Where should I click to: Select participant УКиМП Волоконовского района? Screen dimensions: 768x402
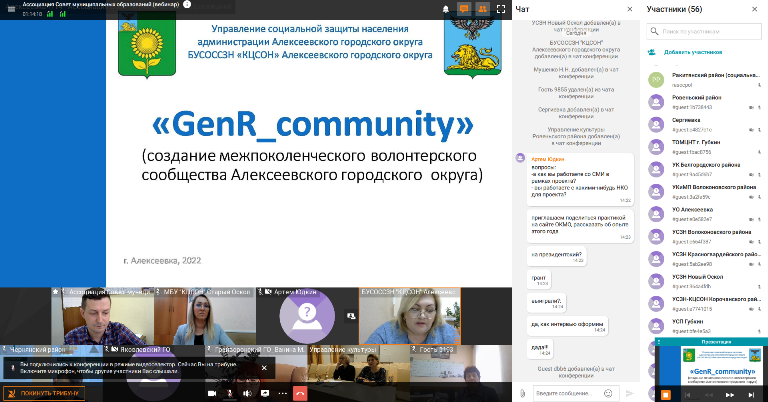point(704,192)
